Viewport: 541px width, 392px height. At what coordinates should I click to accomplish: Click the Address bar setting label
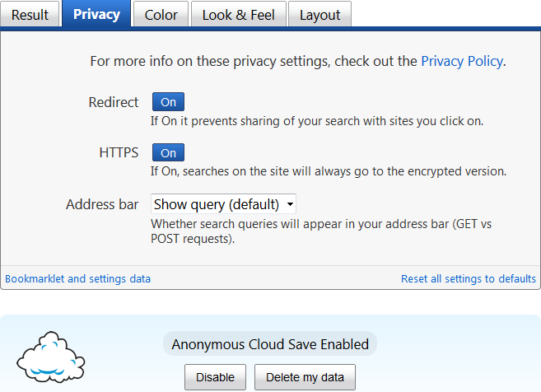102,204
